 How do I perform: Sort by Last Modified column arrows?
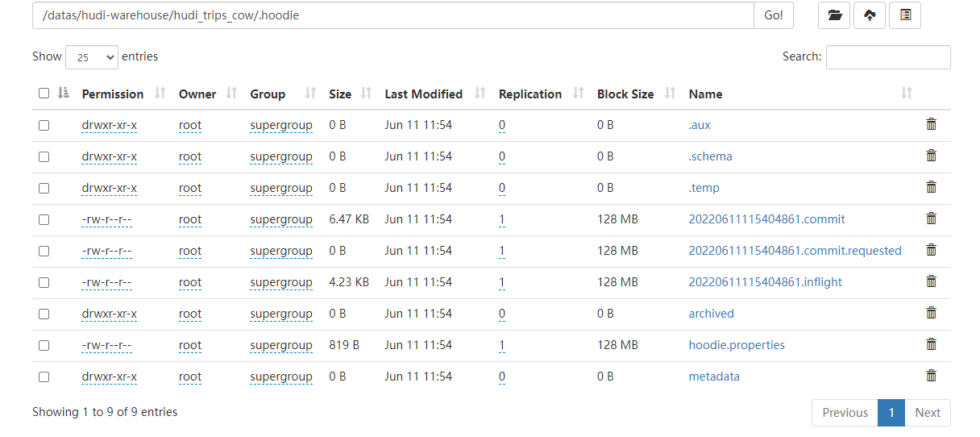(x=480, y=94)
